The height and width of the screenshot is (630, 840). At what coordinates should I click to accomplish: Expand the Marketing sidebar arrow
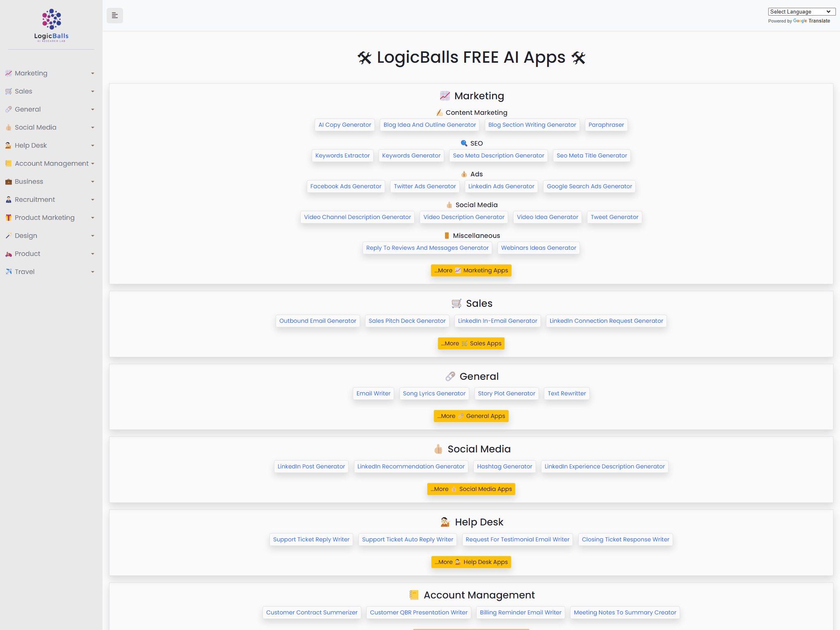pyautogui.click(x=93, y=73)
